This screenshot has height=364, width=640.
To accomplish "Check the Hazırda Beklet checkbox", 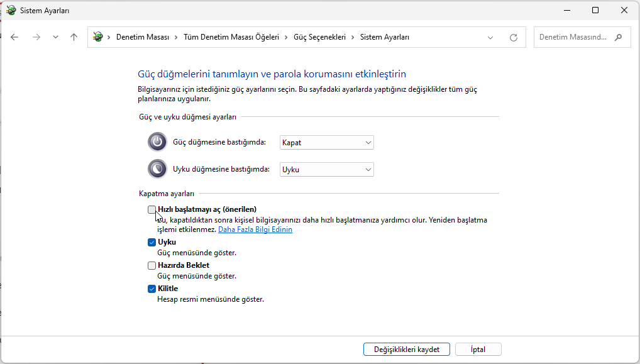I will coord(152,265).
